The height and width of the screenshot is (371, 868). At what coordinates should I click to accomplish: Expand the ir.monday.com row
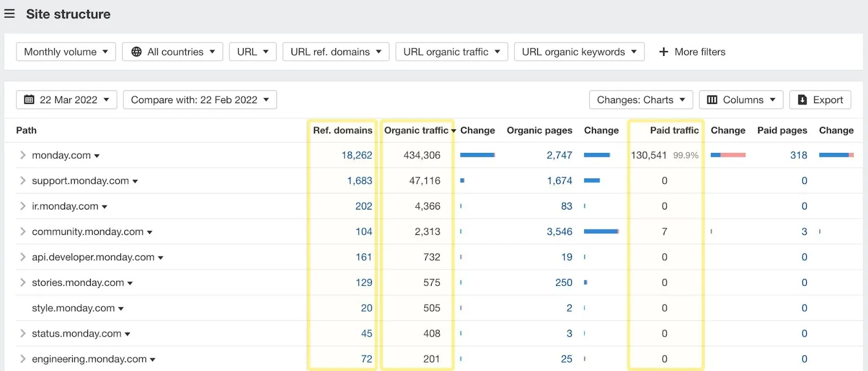tap(22, 206)
